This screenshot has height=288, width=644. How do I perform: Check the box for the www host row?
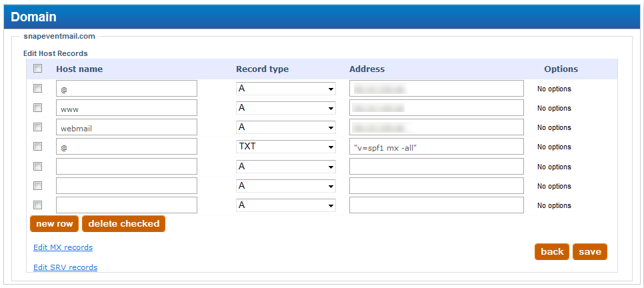pyautogui.click(x=38, y=108)
